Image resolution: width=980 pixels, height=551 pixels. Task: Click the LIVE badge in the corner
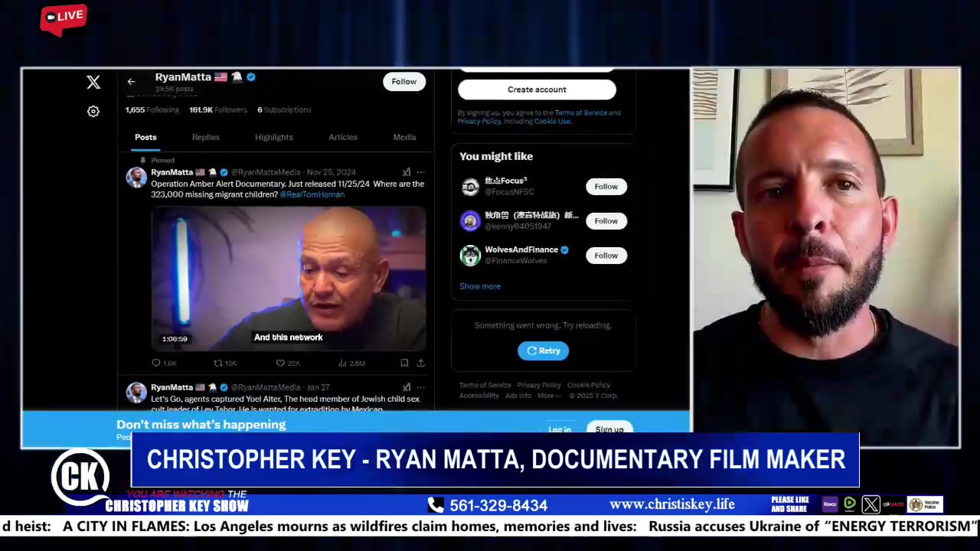tap(64, 18)
